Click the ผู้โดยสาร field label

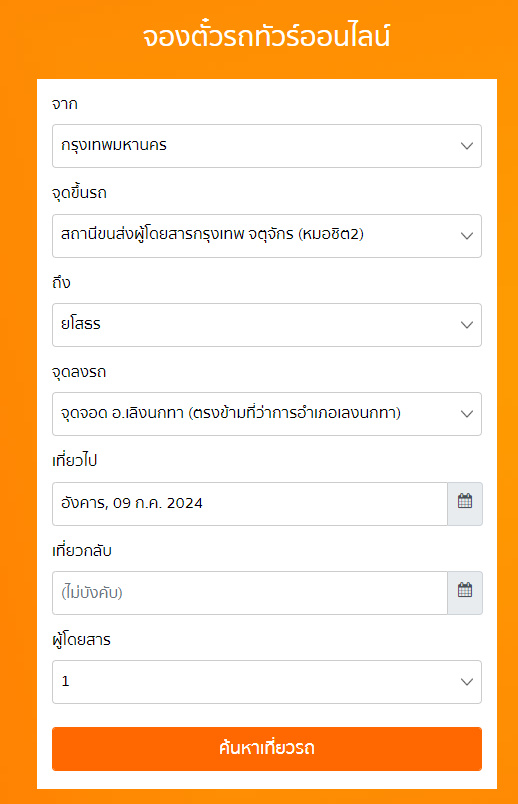[x=82, y=639]
